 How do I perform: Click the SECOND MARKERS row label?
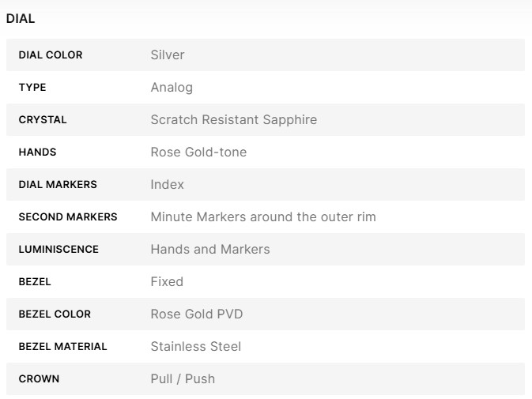68,217
